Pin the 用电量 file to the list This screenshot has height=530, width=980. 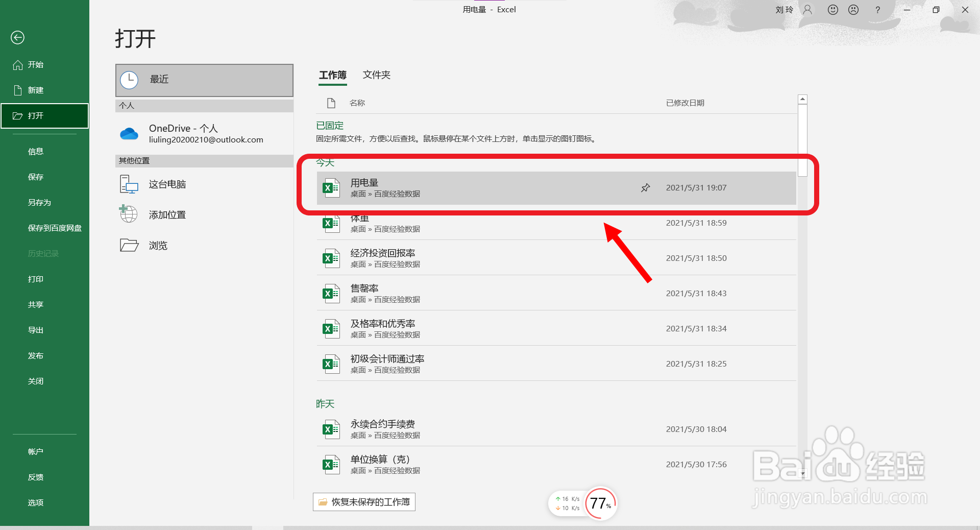[x=645, y=188]
